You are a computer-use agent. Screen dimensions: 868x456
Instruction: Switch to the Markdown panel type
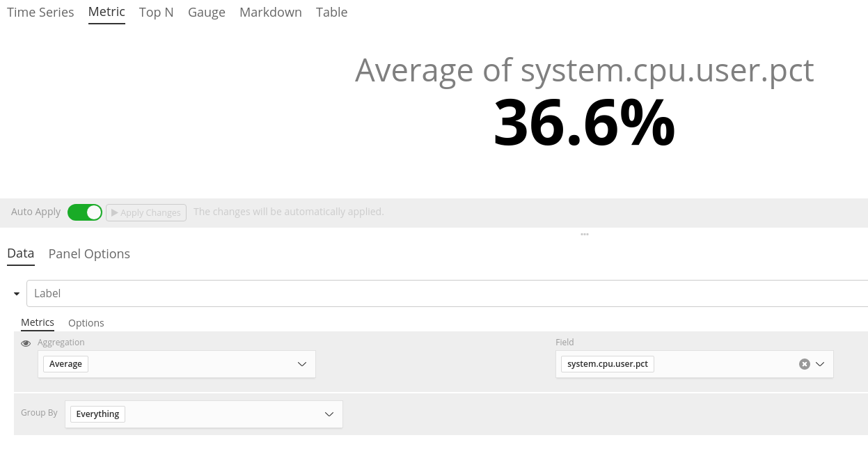click(x=270, y=12)
